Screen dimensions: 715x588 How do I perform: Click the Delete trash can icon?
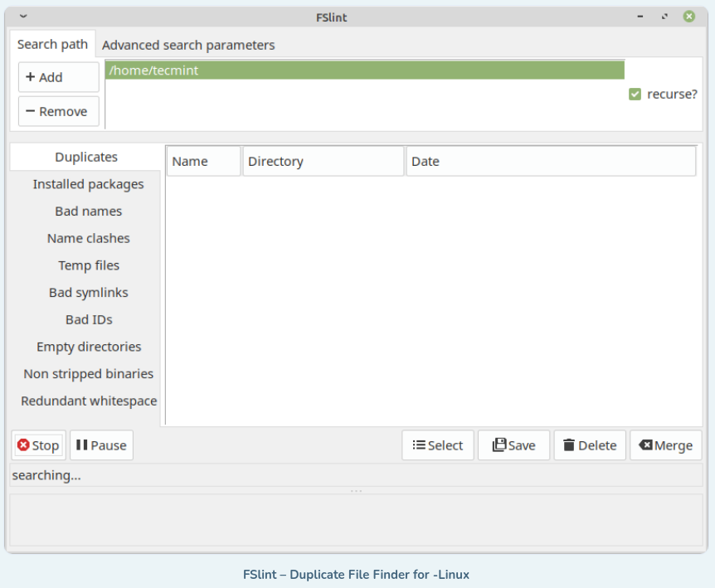pos(569,445)
